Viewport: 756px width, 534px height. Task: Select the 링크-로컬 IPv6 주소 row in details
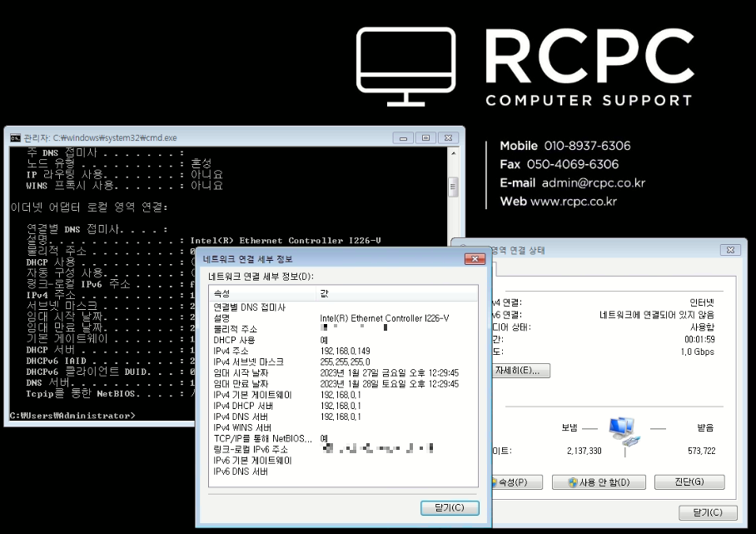tap(343, 450)
